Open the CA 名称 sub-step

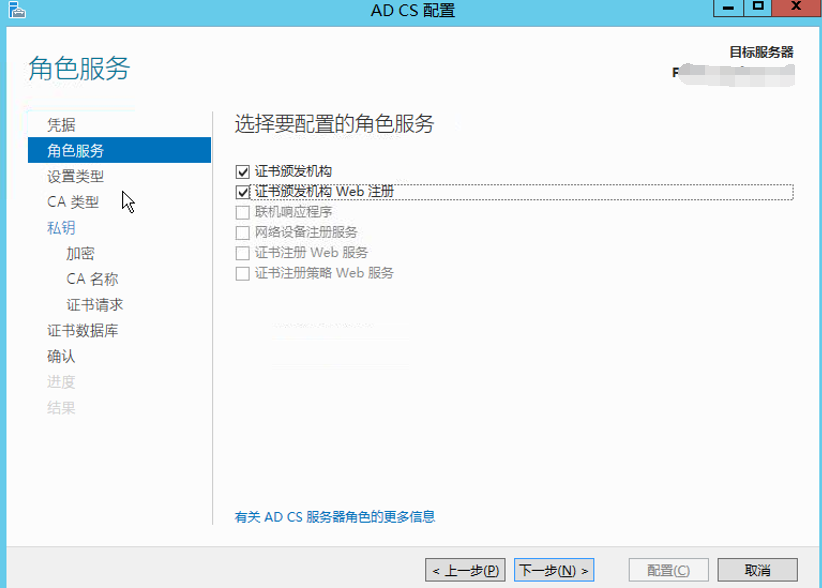[92, 279]
